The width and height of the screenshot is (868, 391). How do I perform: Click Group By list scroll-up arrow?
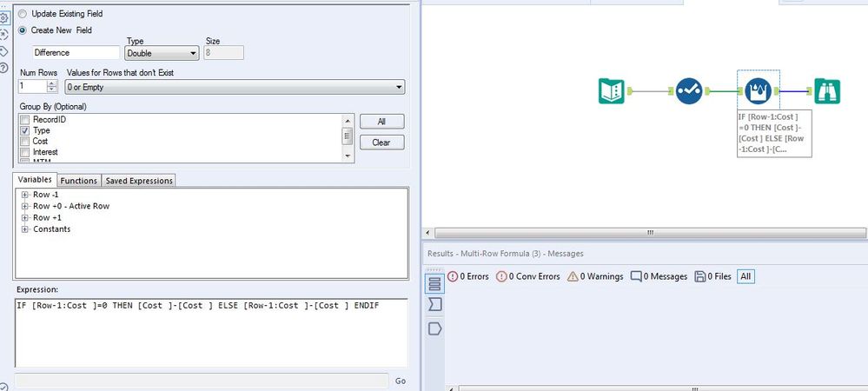347,120
